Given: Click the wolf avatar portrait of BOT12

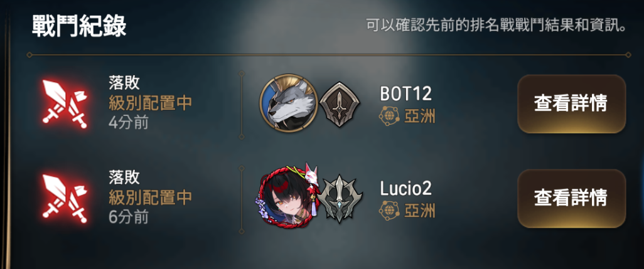Looking at the screenshot, I should point(288,103).
